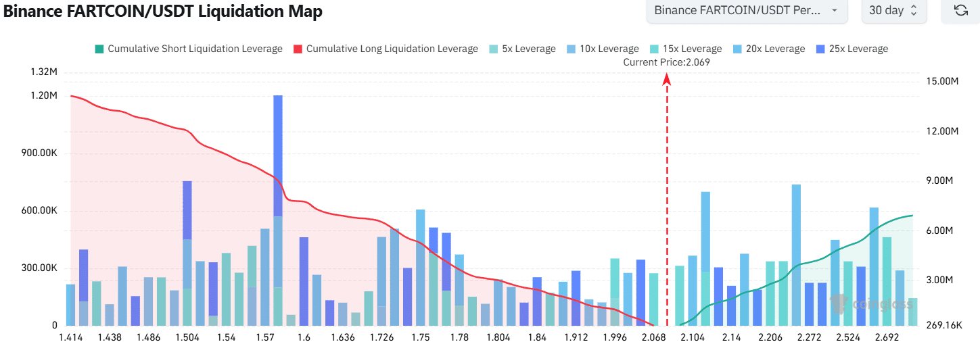
Task: Toggle Cumulative Short Liquidation Leverage legend
Action: click(195, 49)
